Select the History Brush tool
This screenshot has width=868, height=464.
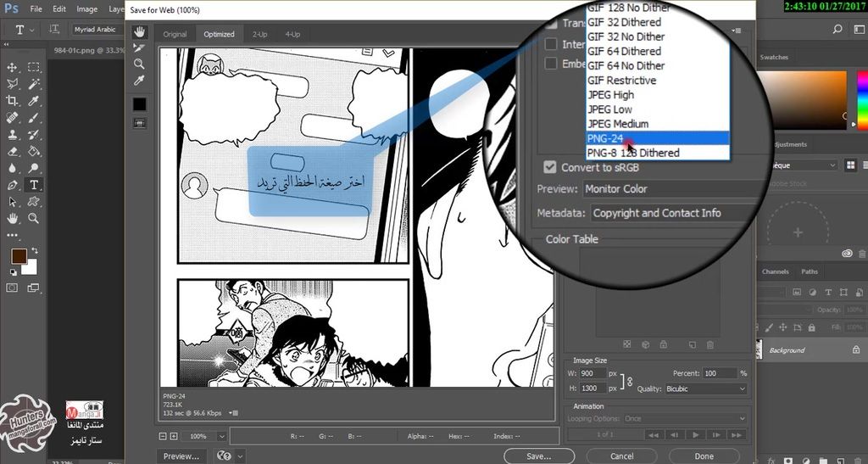[x=34, y=135]
